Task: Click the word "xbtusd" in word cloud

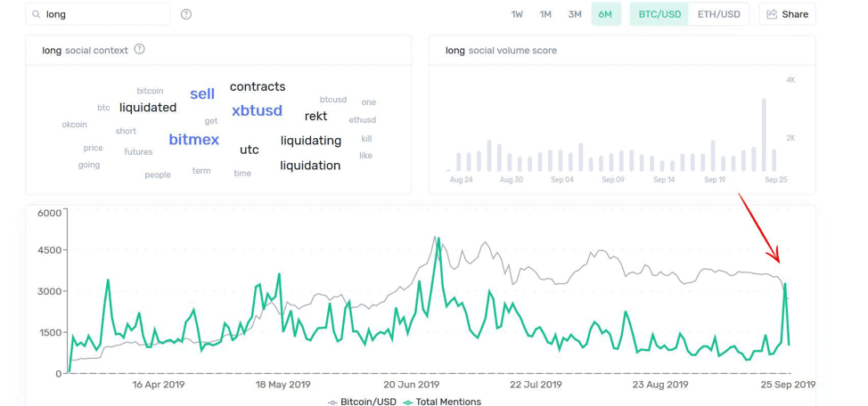Action: pyautogui.click(x=257, y=110)
